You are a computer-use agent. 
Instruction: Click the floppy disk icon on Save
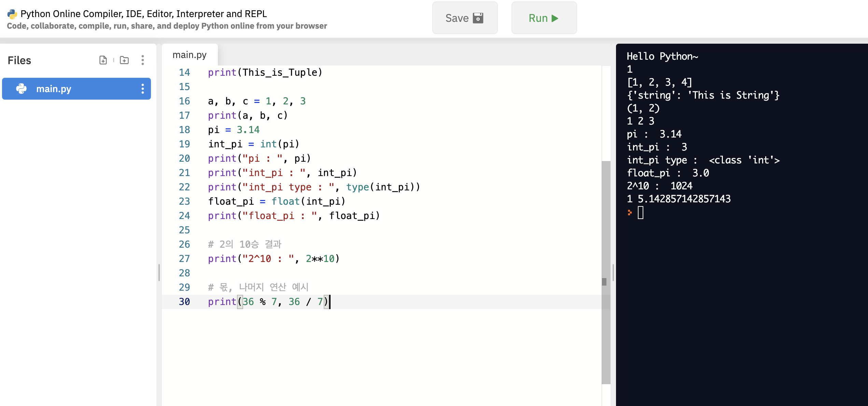click(x=478, y=18)
